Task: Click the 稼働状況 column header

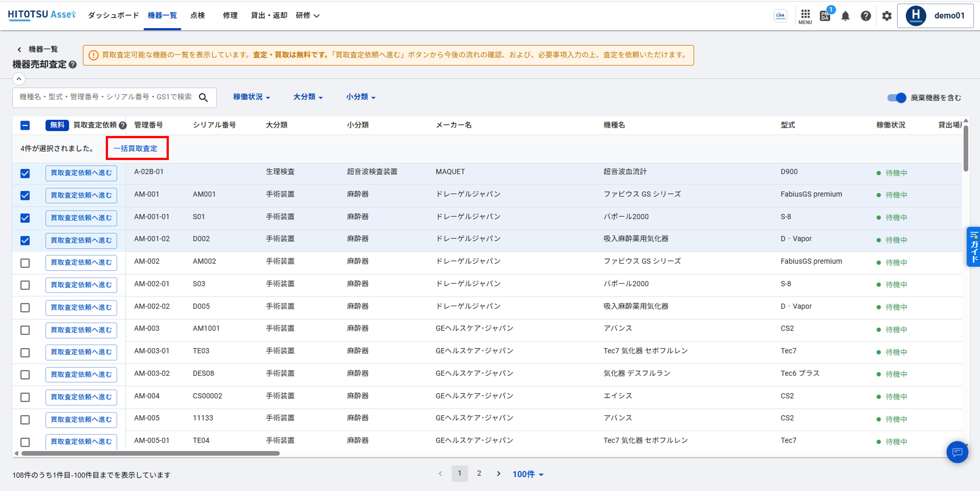Action: 891,125
